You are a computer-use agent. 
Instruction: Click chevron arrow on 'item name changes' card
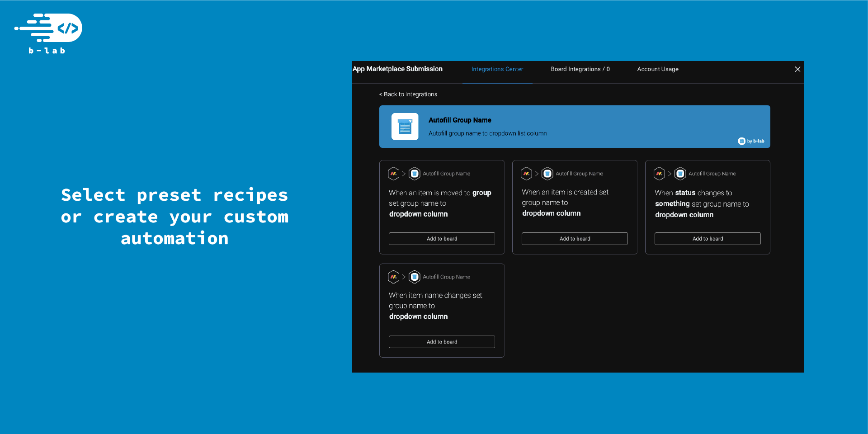coord(404,277)
